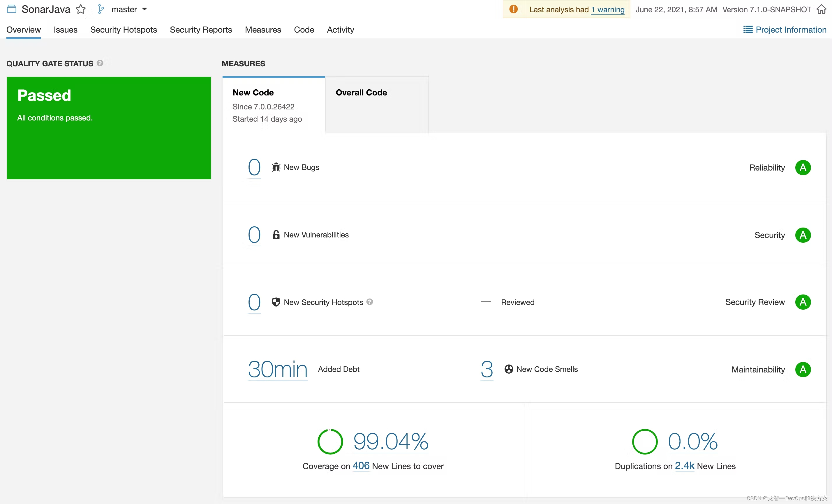Navigate to Security Reports section
This screenshot has height=504, width=832.
tap(201, 29)
